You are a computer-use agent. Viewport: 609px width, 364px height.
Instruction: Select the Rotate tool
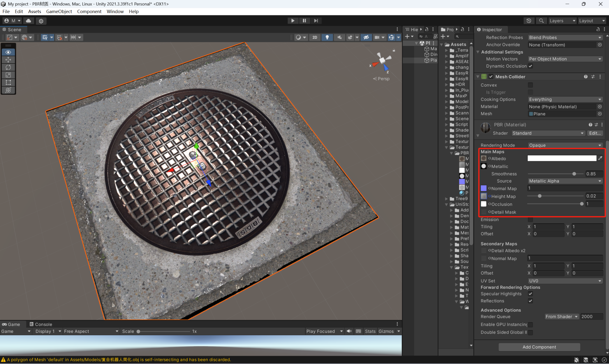click(x=8, y=67)
